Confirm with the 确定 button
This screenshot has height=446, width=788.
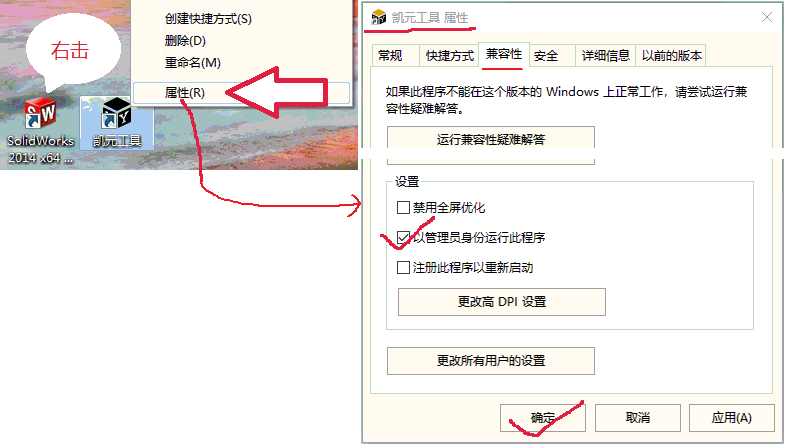[543, 418]
